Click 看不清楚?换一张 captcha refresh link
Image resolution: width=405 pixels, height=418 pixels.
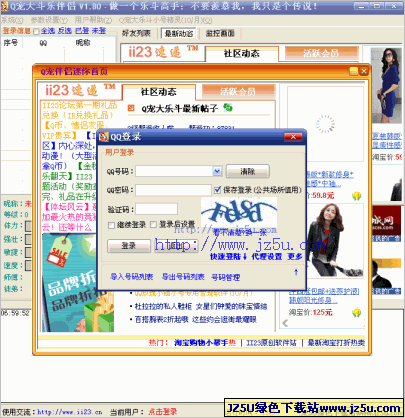pos(240,232)
